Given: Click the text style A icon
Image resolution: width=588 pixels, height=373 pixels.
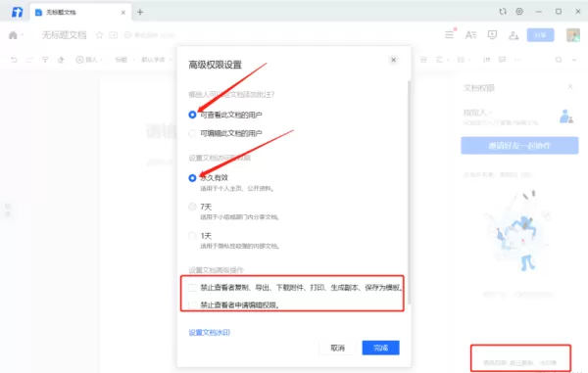Looking at the screenshot, I should (x=470, y=35).
